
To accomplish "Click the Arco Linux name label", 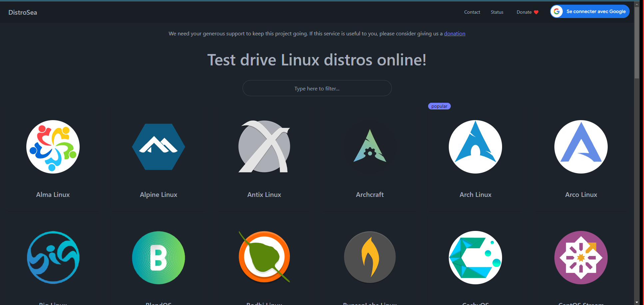I will tap(581, 195).
